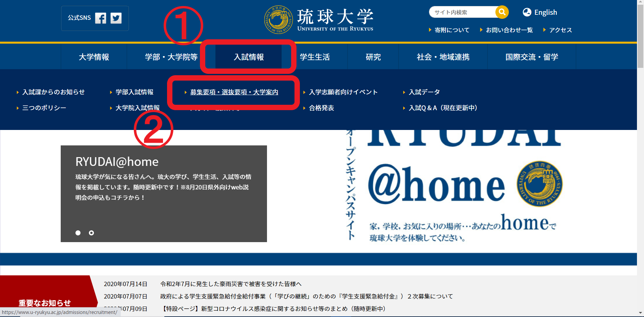The width and height of the screenshot is (644, 317).
Task: Open the 学生生活 menu
Action: point(315,57)
